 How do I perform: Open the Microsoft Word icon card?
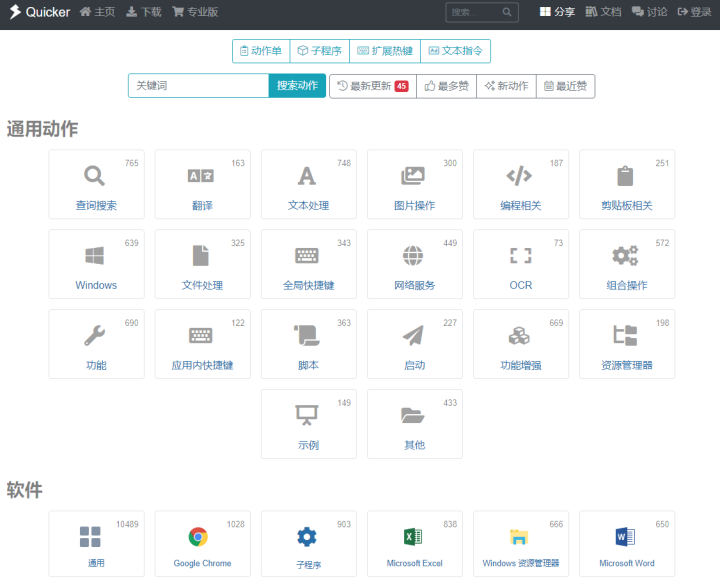coord(627,544)
